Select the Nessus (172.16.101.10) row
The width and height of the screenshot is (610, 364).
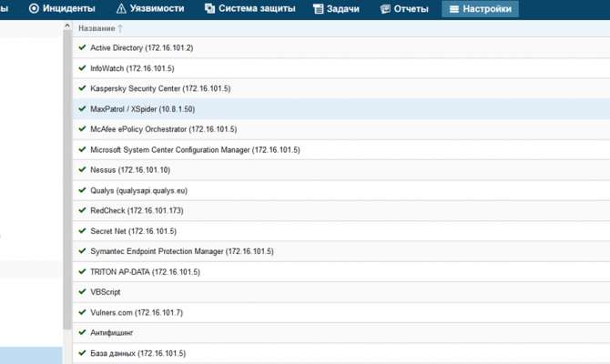tap(341, 170)
